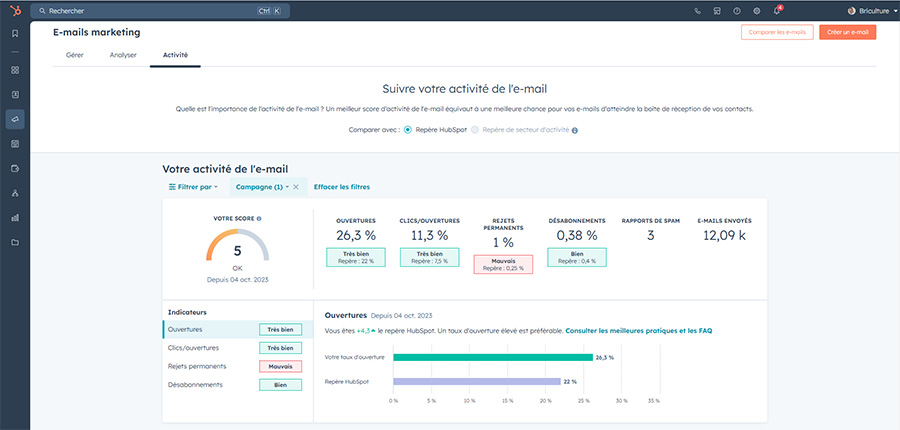Switch to the Gérer tab
Viewport: 900px width, 430px height.
[x=75, y=54]
